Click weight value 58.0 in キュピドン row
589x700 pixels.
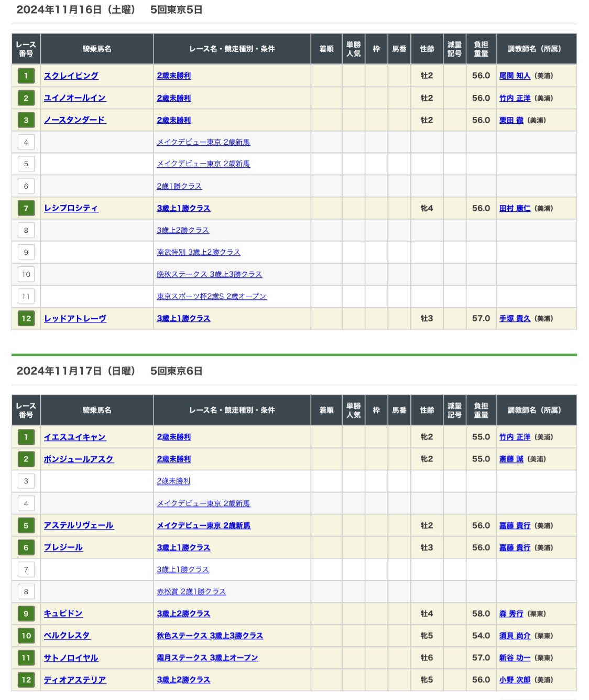coord(481,613)
